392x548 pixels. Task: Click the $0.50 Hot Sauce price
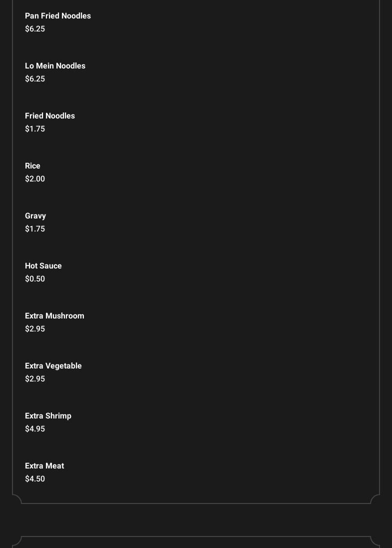[35, 279]
